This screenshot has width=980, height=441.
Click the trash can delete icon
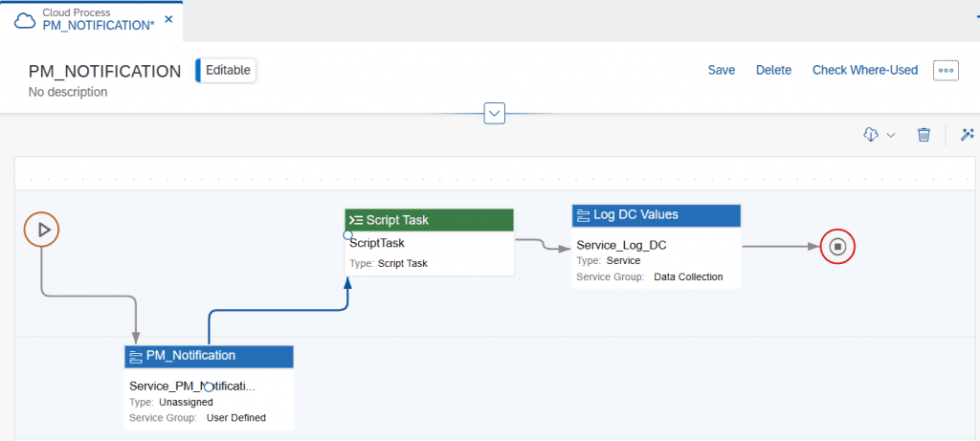pos(924,134)
